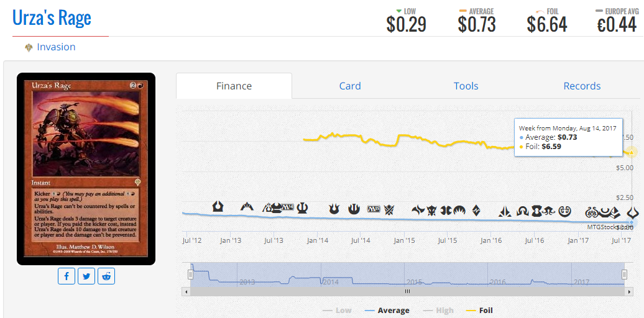Image resolution: width=644 pixels, height=318 pixels.
Task: Open the Urza's Rage title link
Action: pyautogui.click(x=52, y=17)
